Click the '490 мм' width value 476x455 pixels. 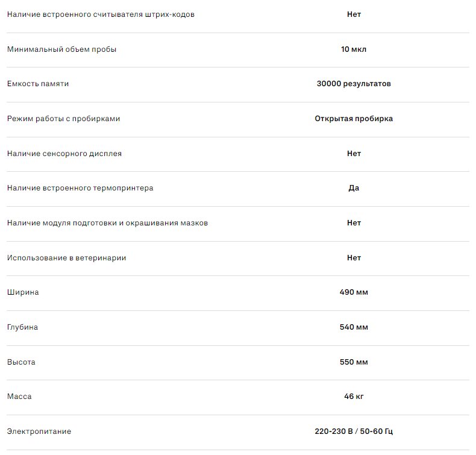pos(354,292)
